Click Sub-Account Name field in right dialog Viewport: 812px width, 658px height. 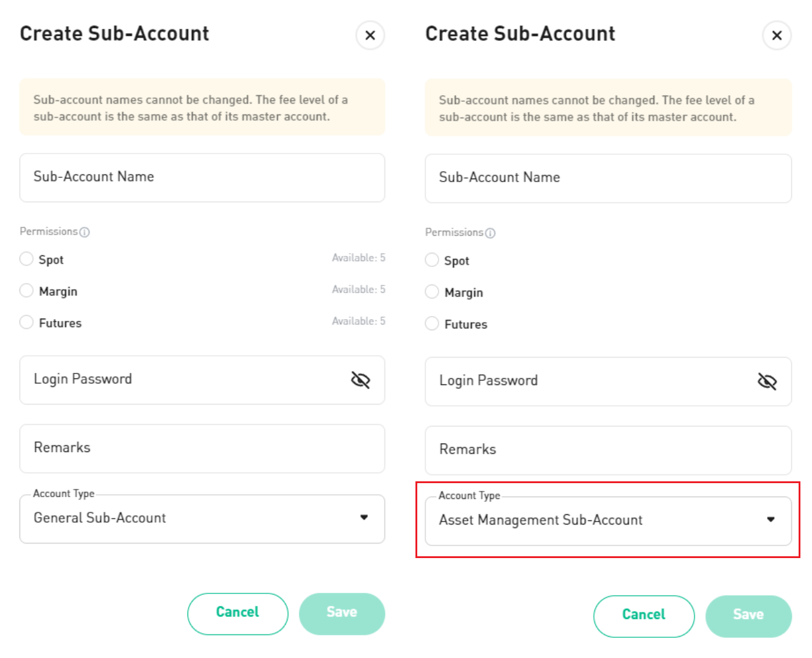coord(608,178)
